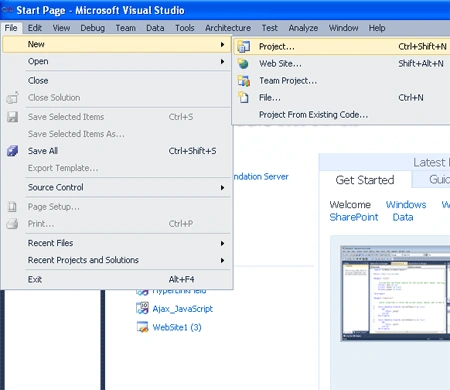Click the Project icon in the New submenu
Viewport: 450px width, 390px height.
coord(244,46)
